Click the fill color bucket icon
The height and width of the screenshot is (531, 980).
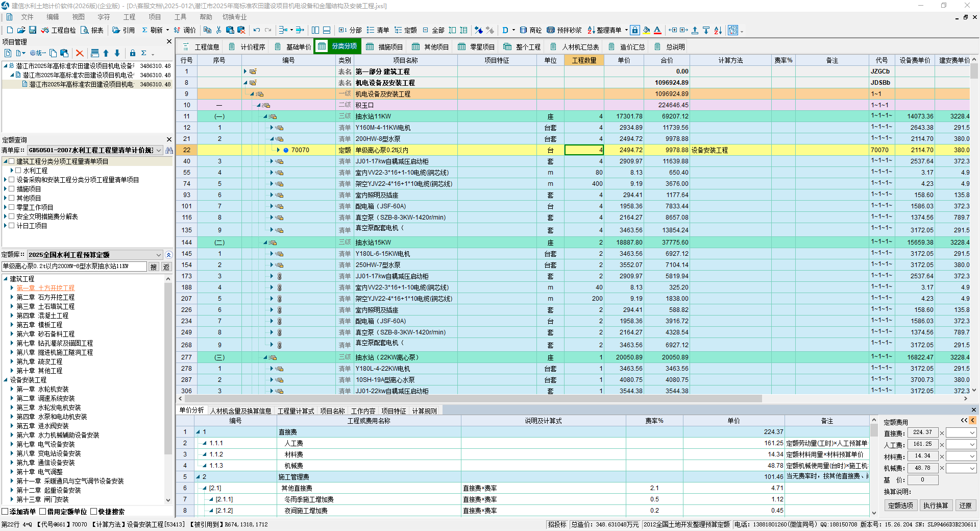click(646, 30)
